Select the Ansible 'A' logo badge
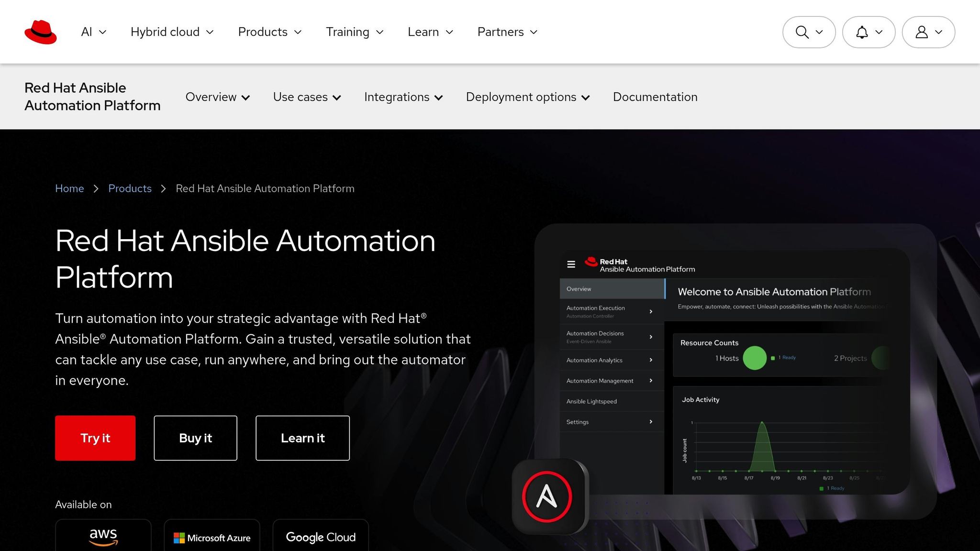This screenshot has width=980, height=551. pos(549,496)
